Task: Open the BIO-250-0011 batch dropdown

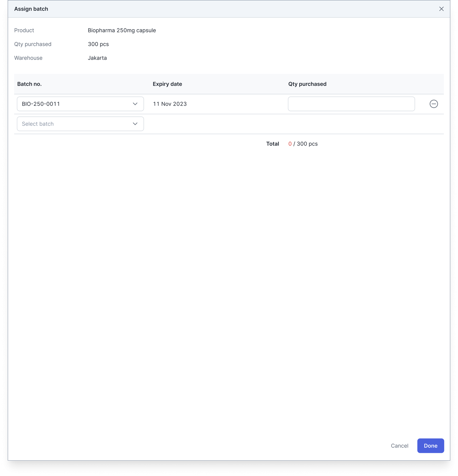Action: 80,104
